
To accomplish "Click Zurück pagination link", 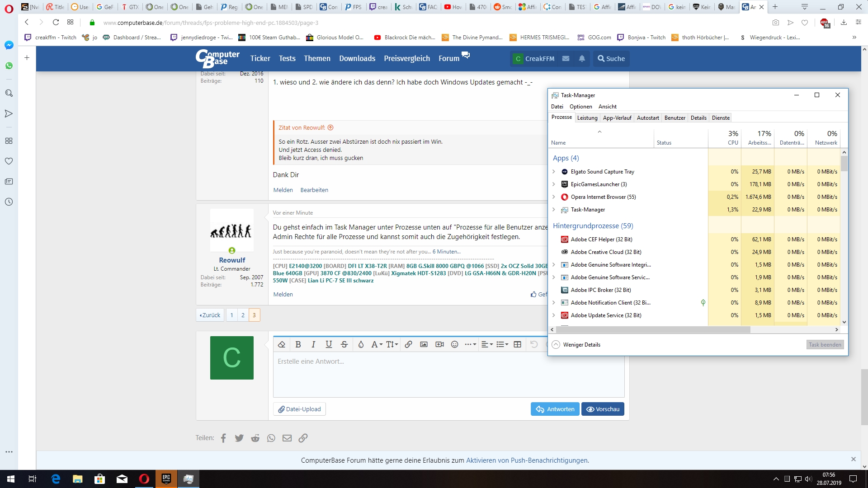I will click(210, 315).
